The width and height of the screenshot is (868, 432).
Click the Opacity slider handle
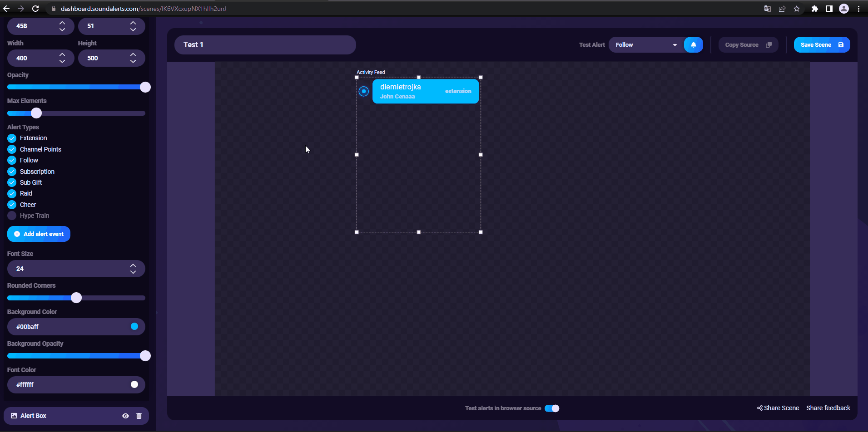(145, 87)
